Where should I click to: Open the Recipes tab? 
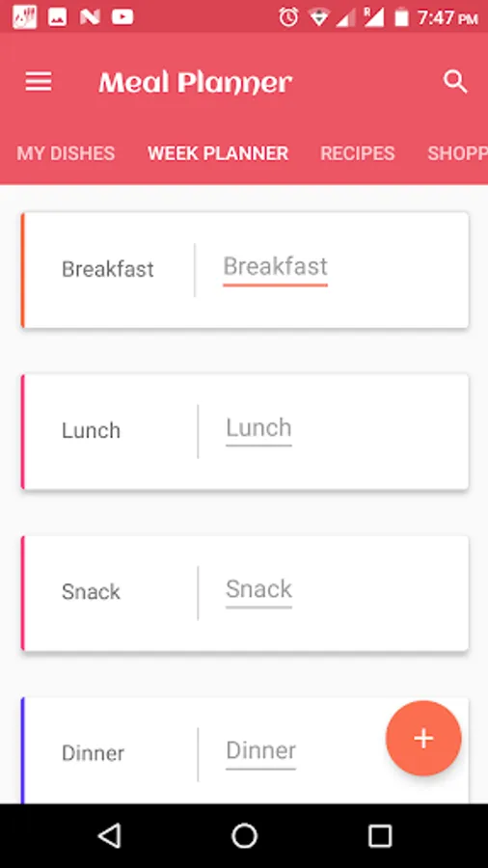click(358, 153)
